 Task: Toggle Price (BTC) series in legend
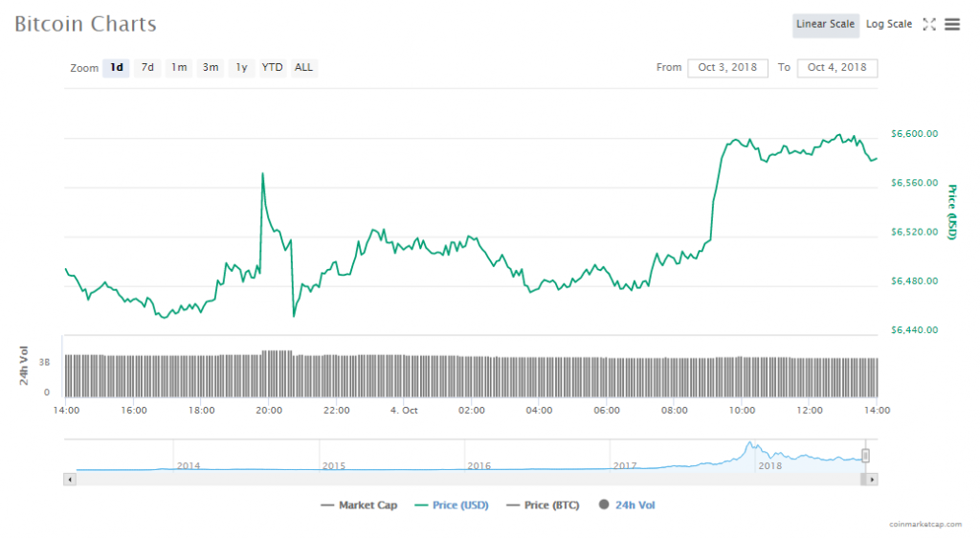pyautogui.click(x=543, y=505)
